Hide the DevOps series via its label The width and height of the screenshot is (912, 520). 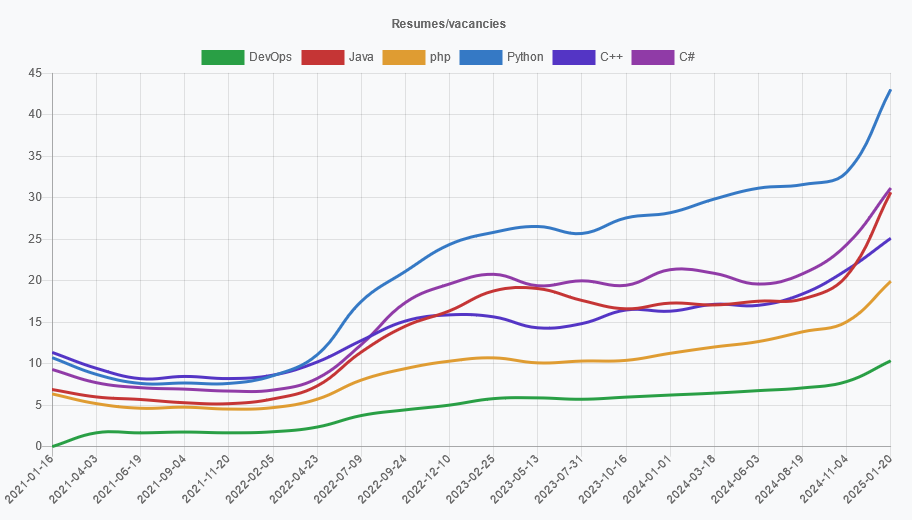(270, 57)
